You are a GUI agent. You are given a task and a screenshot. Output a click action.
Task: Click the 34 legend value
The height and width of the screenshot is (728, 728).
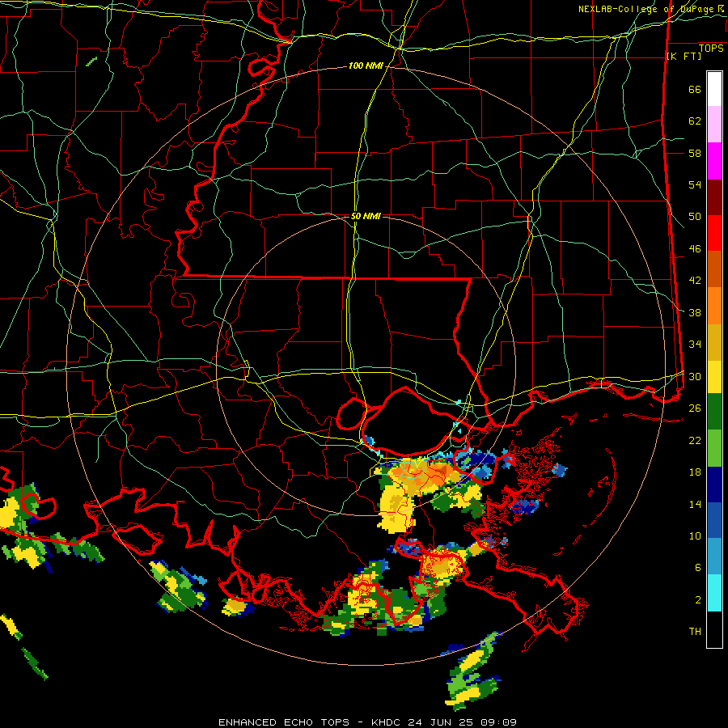tap(695, 345)
